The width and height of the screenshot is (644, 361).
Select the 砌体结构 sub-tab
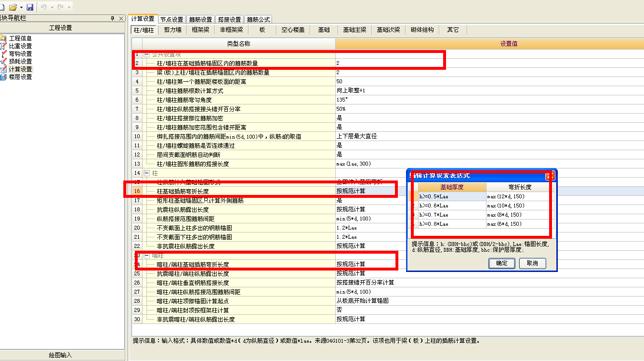[x=422, y=30]
